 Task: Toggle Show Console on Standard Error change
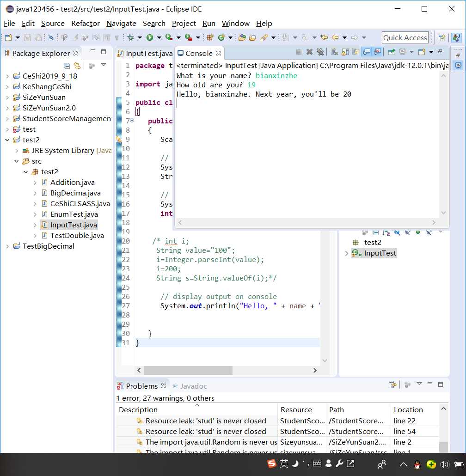tap(377, 52)
